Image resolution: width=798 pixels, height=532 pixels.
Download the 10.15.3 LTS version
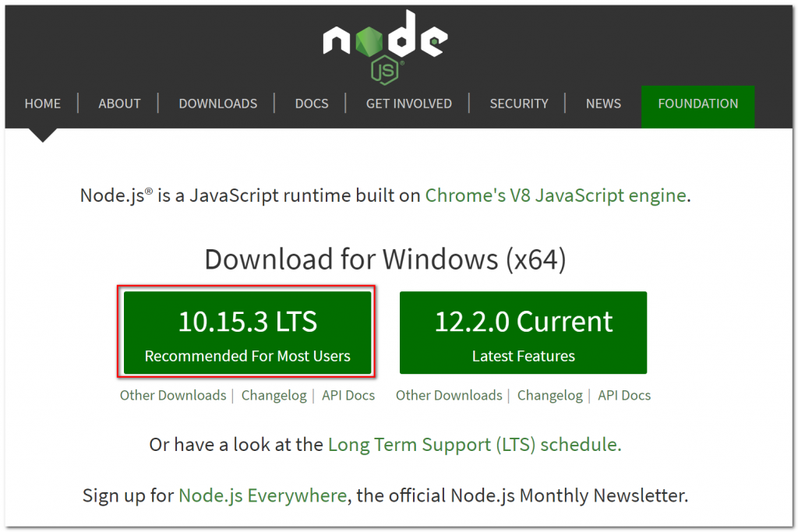(247, 333)
